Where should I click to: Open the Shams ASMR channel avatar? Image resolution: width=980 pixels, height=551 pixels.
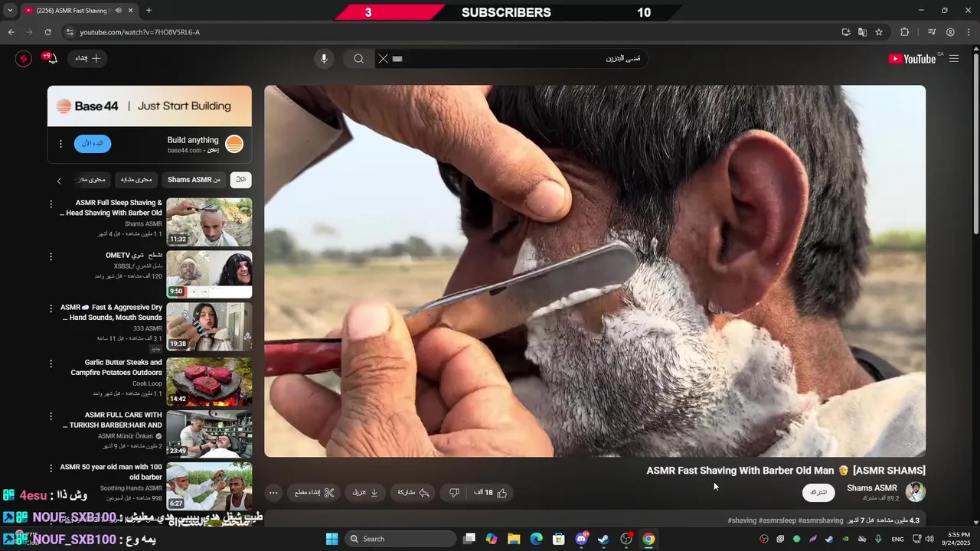tap(915, 492)
